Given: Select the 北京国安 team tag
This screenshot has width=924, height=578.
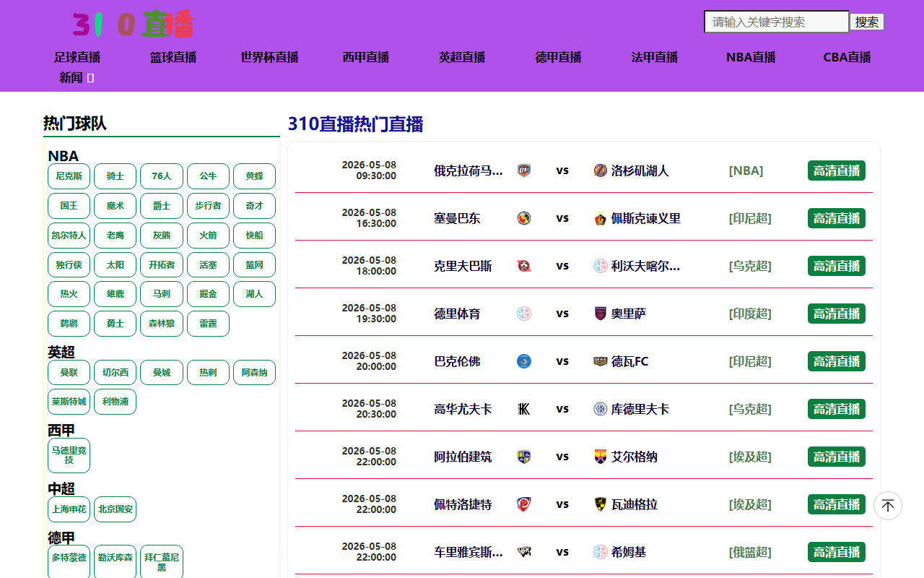Looking at the screenshot, I should [115, 509].
